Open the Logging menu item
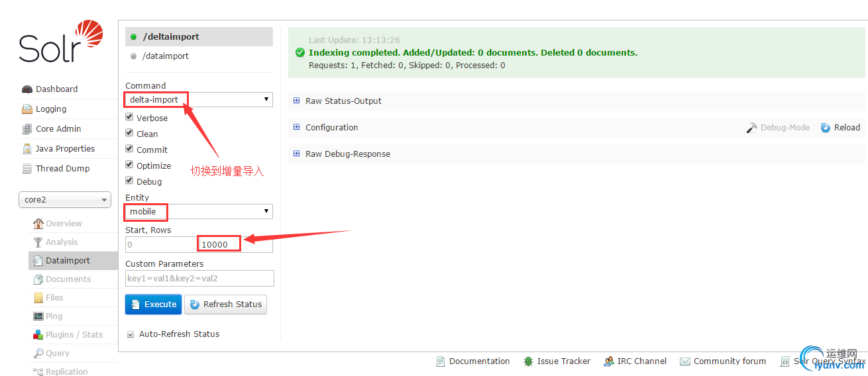Screen dimensions: 868x376 (52, 109)
